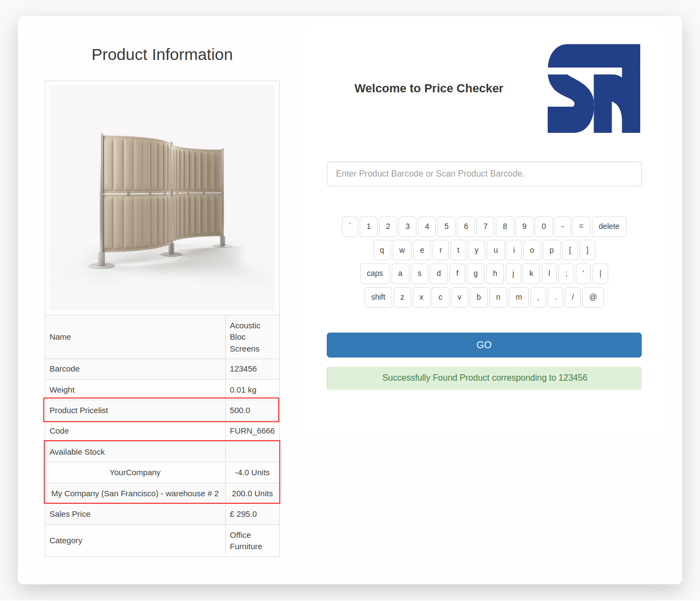Tap the e key on virtual keyboard

click(422, 251)
